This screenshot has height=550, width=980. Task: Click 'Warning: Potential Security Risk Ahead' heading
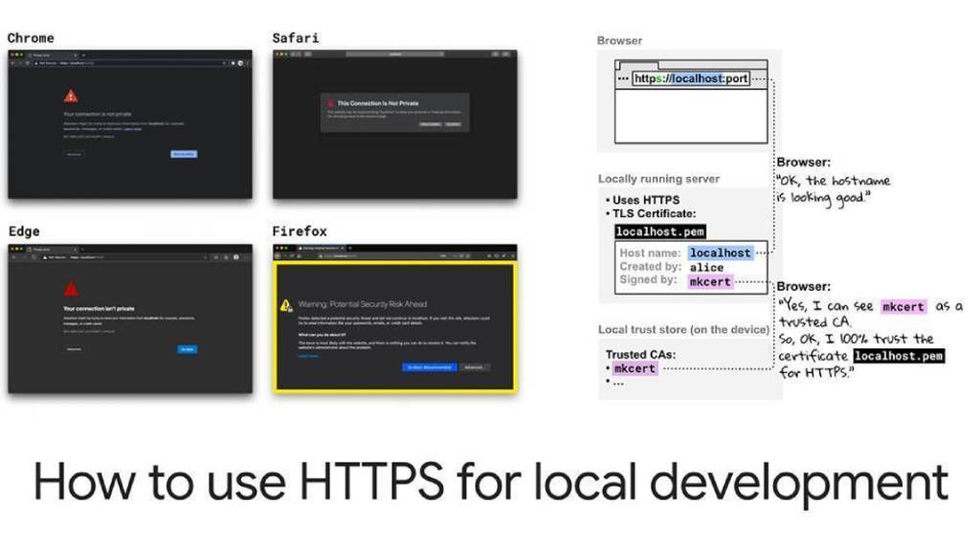[x=363, y=304]
